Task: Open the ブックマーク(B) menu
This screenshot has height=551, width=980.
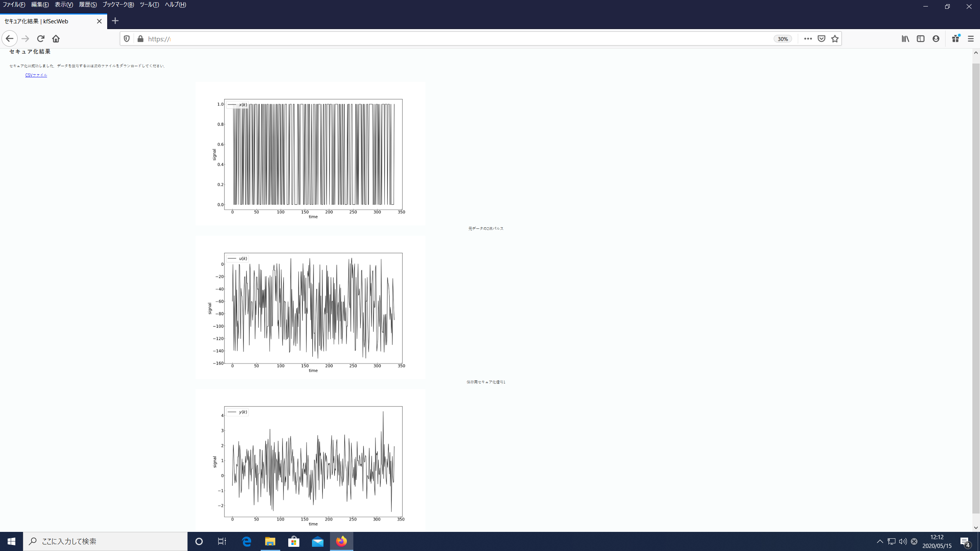Action: point(118,5)
